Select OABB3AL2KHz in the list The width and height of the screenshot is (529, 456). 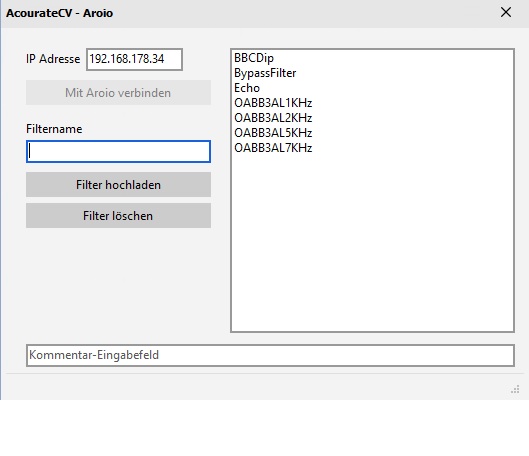[x=273, y=118]
